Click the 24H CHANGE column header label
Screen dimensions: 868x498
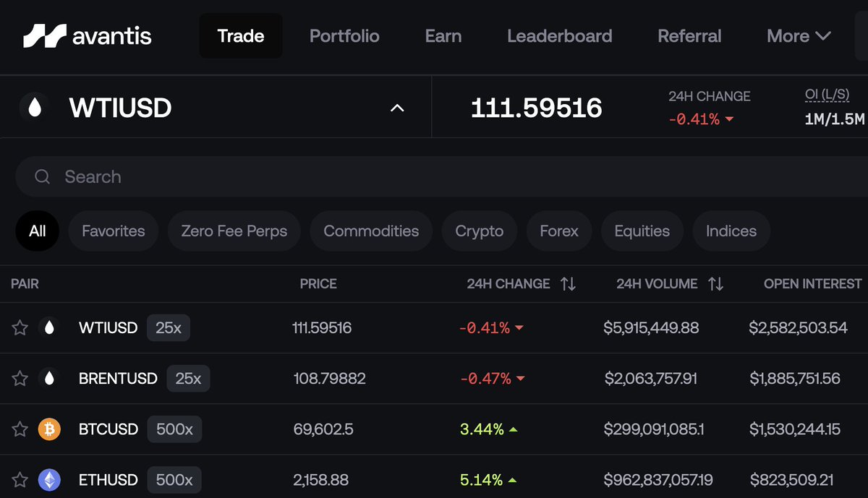point(509,284)
